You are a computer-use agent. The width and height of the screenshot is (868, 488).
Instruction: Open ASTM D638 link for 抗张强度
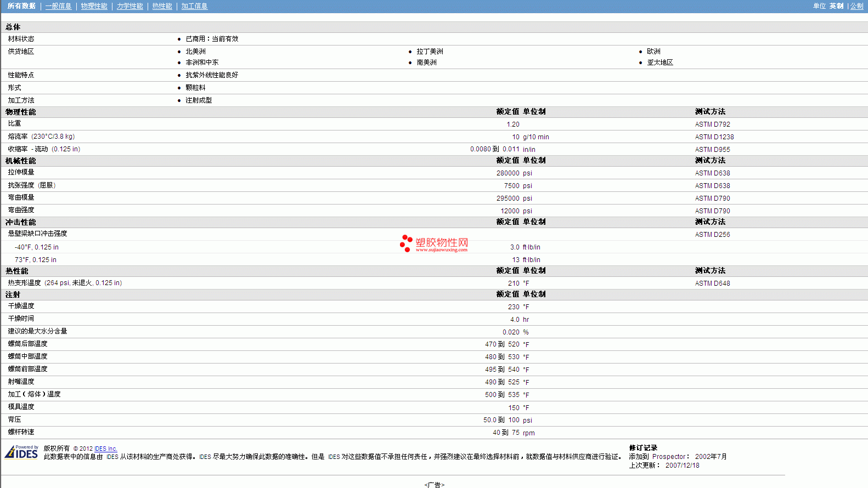pos(712,186)
